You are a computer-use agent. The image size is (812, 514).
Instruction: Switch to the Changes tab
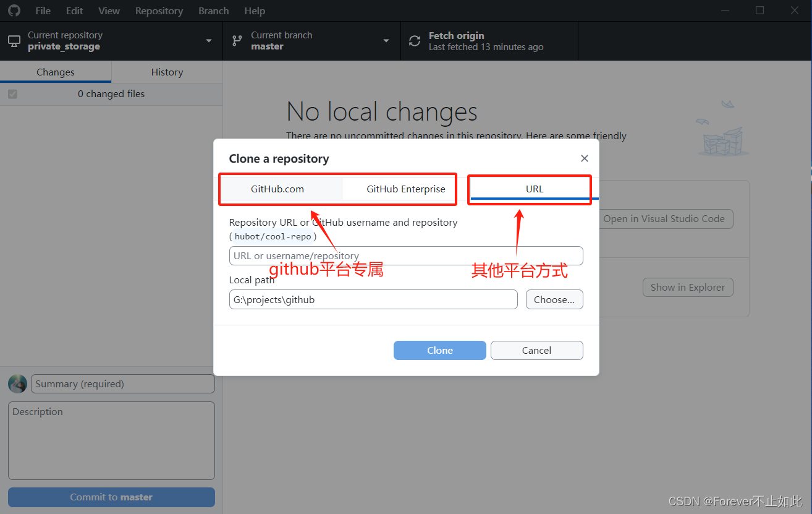[x=56, y=72]
